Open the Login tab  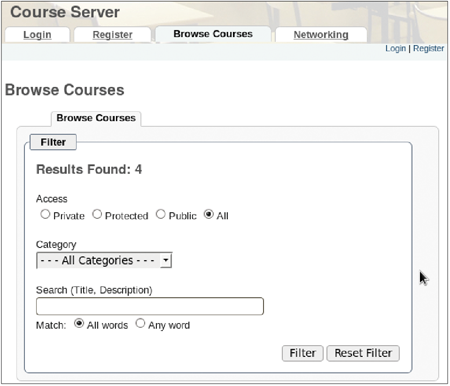[x=37, y=35]
